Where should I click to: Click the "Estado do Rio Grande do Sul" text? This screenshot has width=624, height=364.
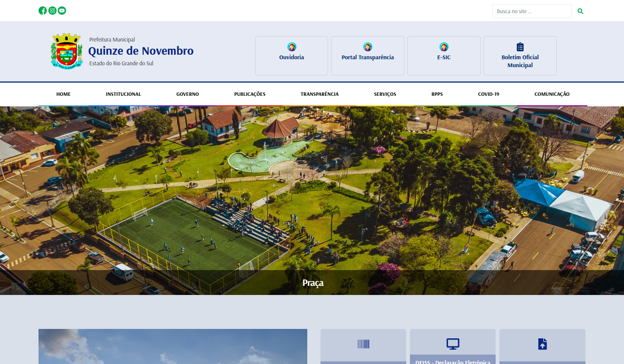point(121,63)
